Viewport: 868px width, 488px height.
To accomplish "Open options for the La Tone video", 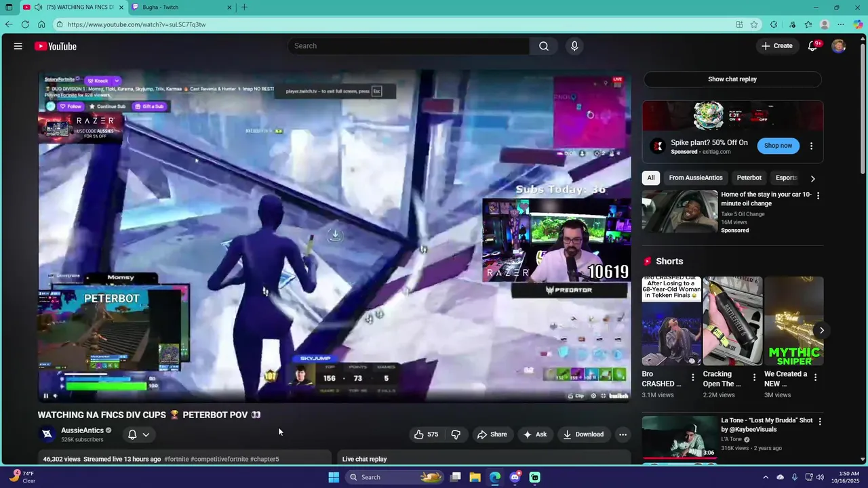I will pos(819,422).
